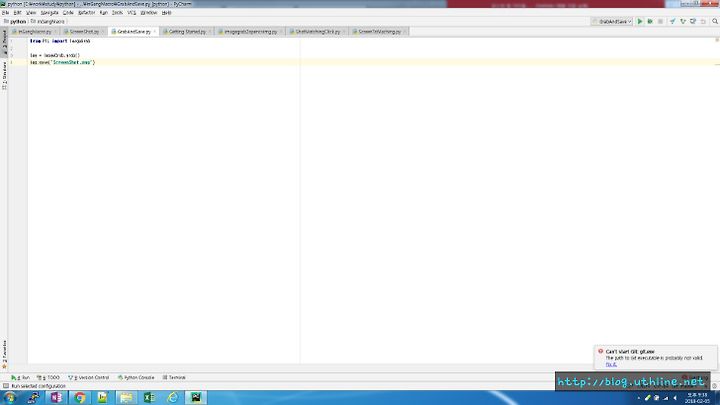720x405 pixels.
Task: Click the taskbar icon between Chrome and Explorer
Action: 102,398
